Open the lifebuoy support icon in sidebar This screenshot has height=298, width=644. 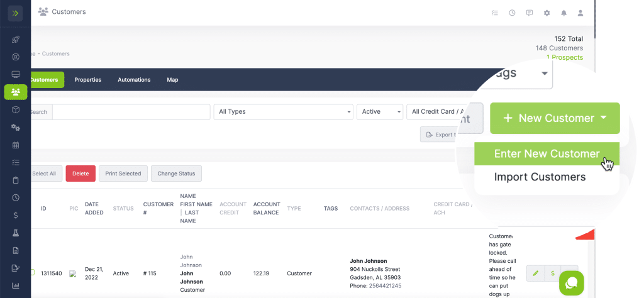tap(16, 57)
